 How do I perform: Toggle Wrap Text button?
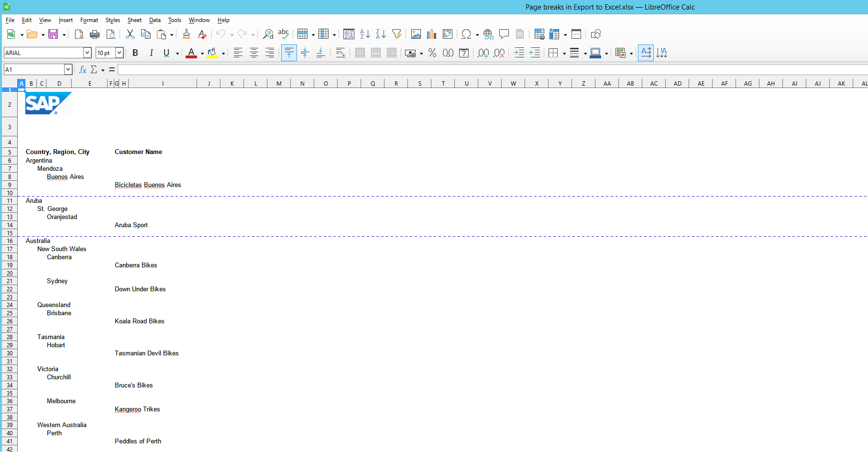(341, 53)
